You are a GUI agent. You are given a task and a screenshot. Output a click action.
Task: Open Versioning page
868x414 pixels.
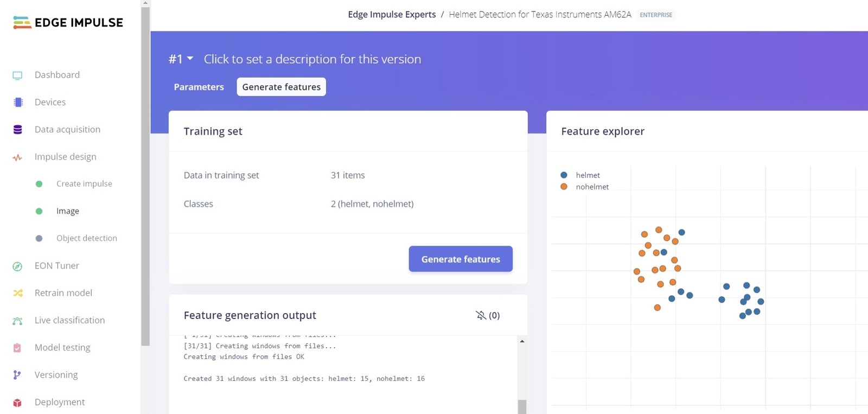pos(56,374)
